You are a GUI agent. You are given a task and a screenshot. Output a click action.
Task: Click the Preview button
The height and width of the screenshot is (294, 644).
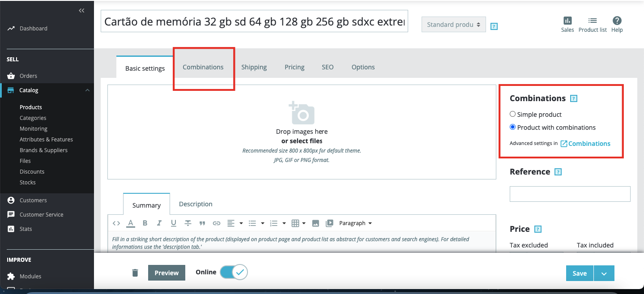coord(166,273)
